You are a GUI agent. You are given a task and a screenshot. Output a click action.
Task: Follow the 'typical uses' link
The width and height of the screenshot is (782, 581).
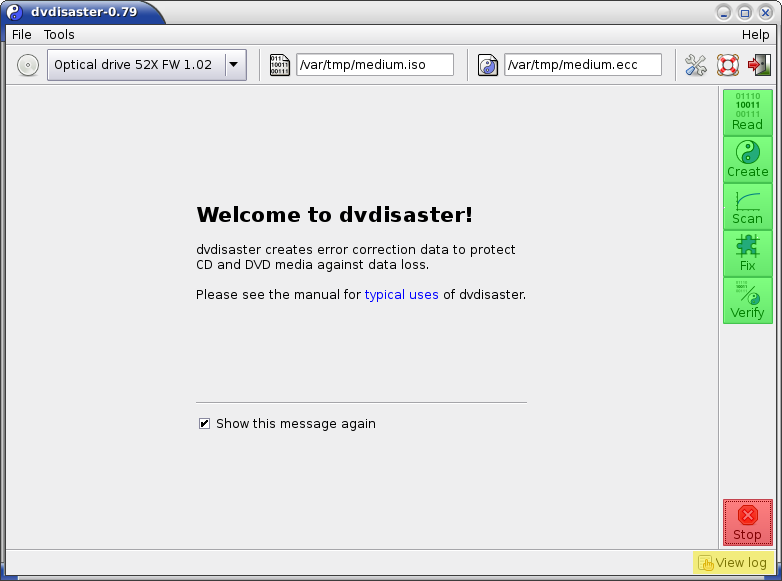point(401,294)
